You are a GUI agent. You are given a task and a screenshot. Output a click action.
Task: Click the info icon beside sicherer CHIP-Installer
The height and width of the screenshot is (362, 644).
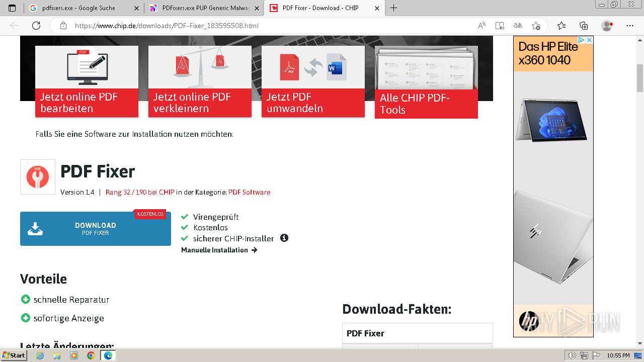[284, 238]
